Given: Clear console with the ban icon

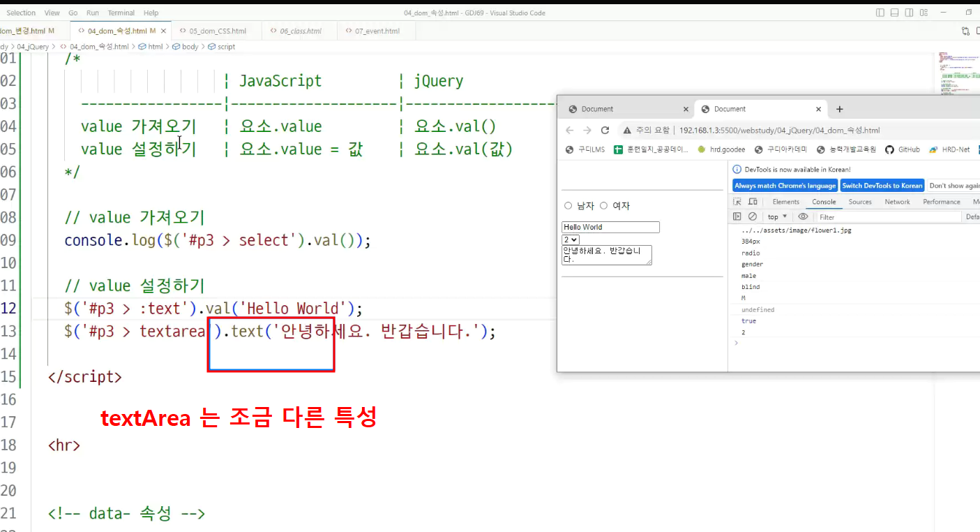Looking at the screenshot, I should click(x=753, y=216).
